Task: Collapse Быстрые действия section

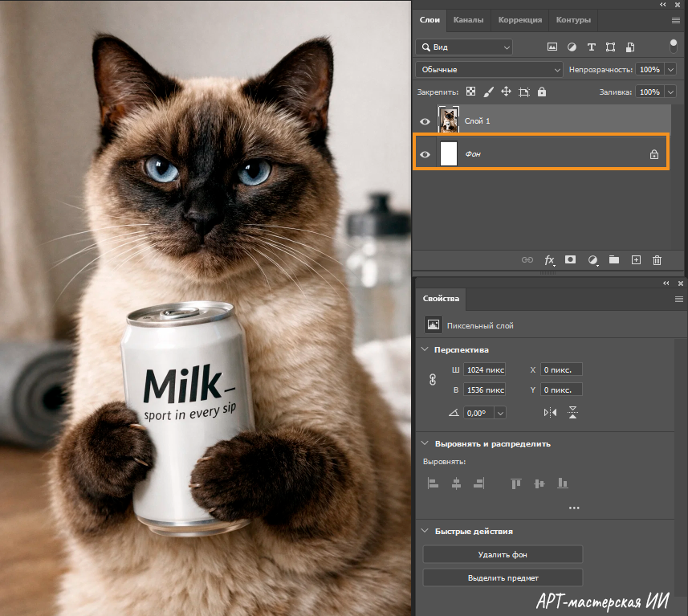Action: tap(425, 531)
